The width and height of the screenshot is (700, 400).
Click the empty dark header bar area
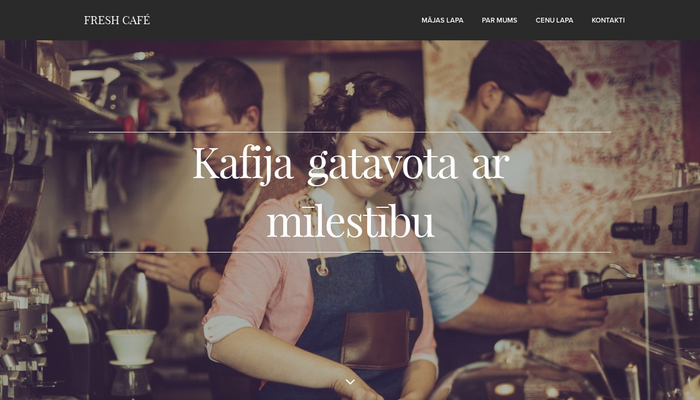click(286, 20)
